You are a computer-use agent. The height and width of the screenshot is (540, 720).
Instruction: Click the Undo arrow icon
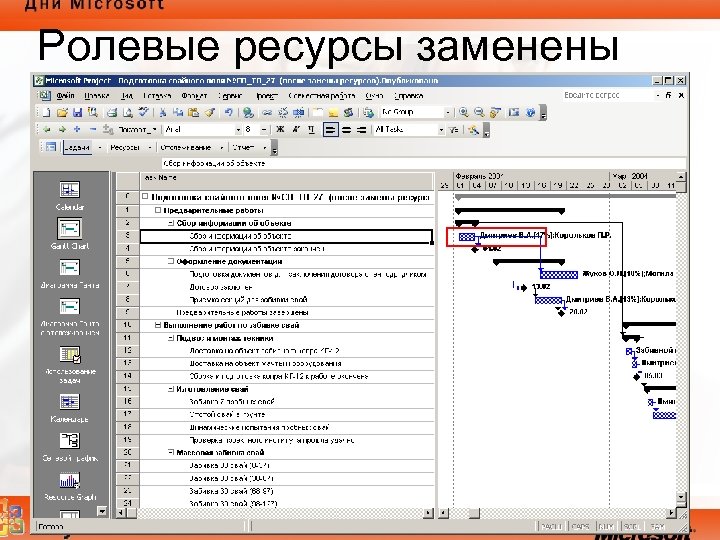[x=228, y=112]
